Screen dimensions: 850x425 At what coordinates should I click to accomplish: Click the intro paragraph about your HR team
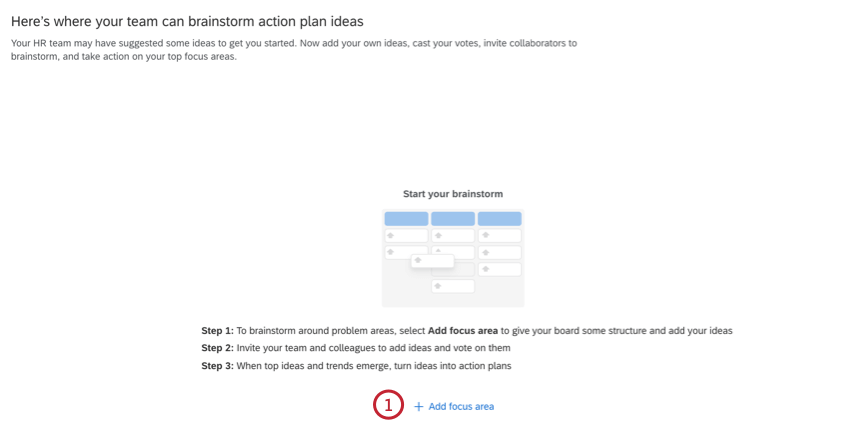click(x=293, y=50)
